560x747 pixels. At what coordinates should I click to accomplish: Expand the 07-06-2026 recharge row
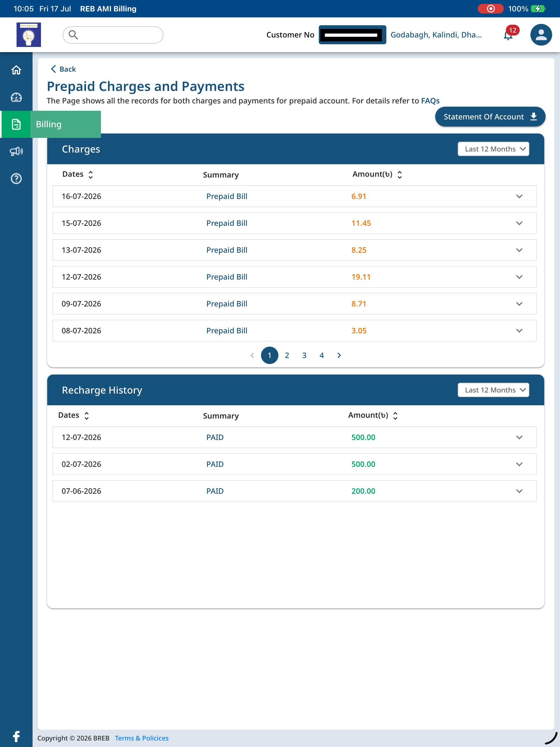click(519, 491)
